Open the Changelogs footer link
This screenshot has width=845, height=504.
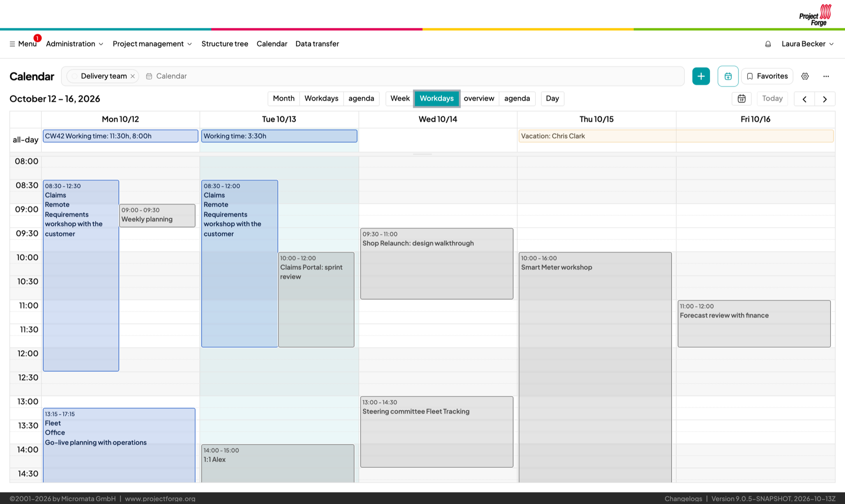click(x=683, y=498)
